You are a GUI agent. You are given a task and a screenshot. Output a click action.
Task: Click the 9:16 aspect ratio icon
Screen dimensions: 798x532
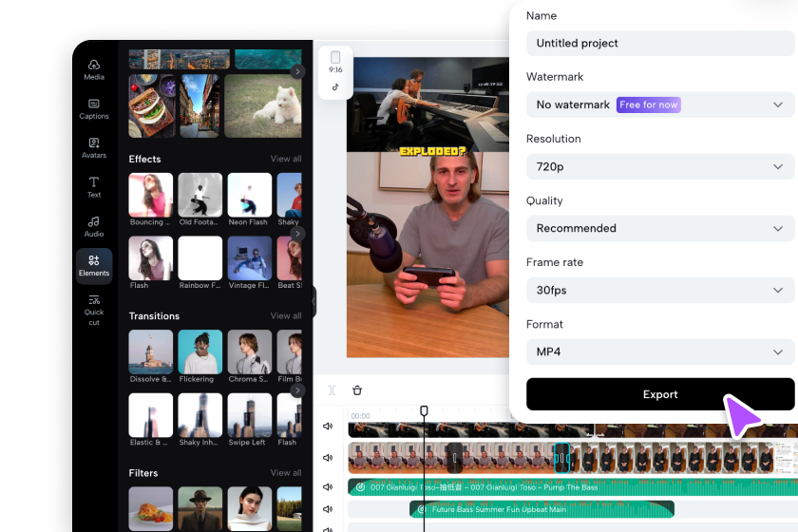(x=335, y=62)
